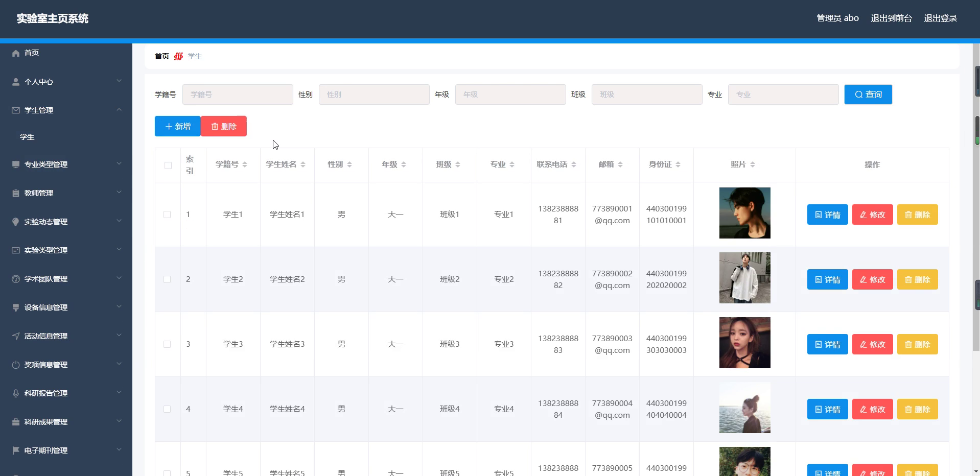Open the photo thumbnail of 学生2

[x=744, y=278]
